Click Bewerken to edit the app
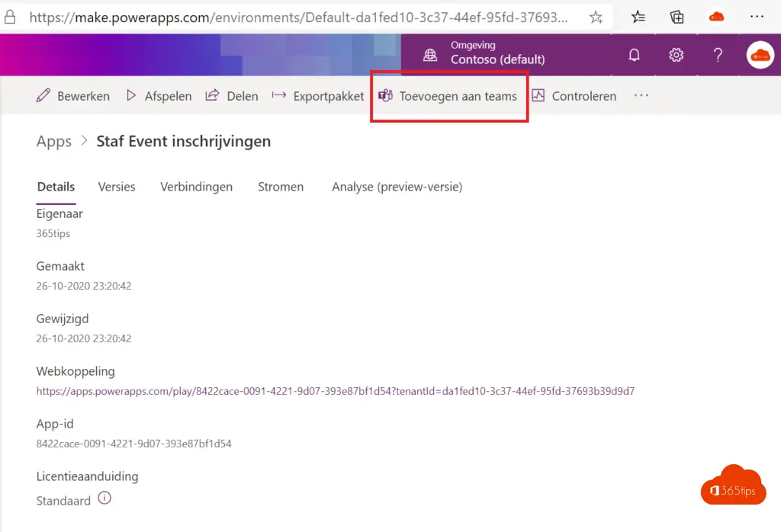This screenshot has width=781, height=532. pos(73,95)
